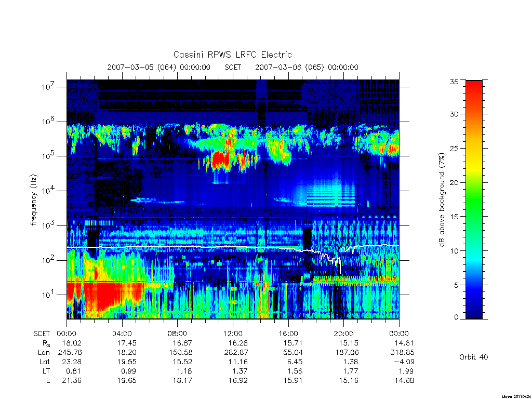Click the Rs value 16.28

[238, 343]
